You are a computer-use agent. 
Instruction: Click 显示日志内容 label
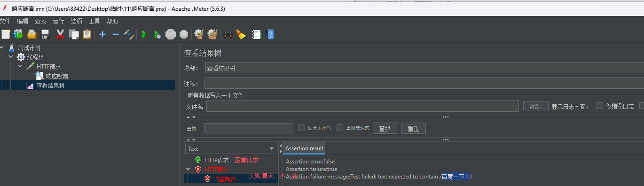[570, 106]
